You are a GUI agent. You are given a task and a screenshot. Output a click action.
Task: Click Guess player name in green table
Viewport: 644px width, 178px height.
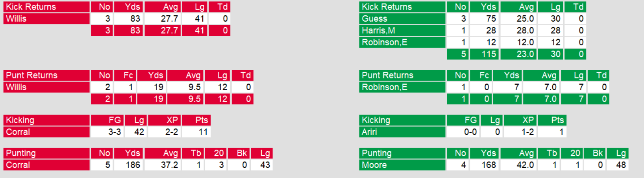(402, 19)
